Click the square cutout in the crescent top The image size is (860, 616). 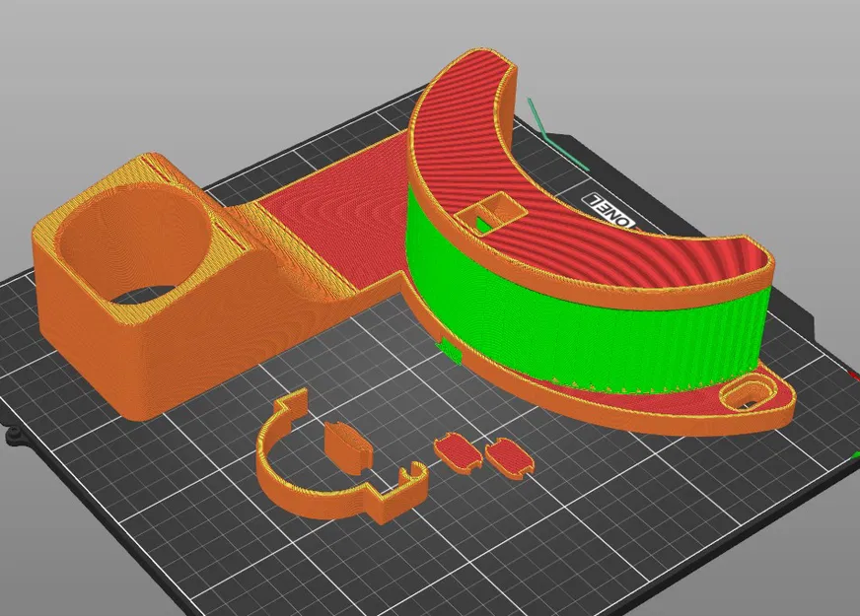tap(492, 213)
